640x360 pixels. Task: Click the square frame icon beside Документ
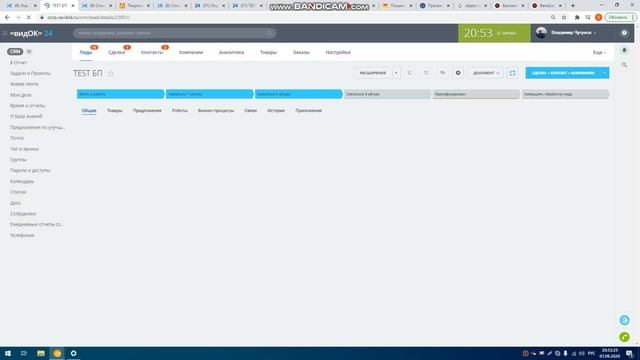(512, 73)
